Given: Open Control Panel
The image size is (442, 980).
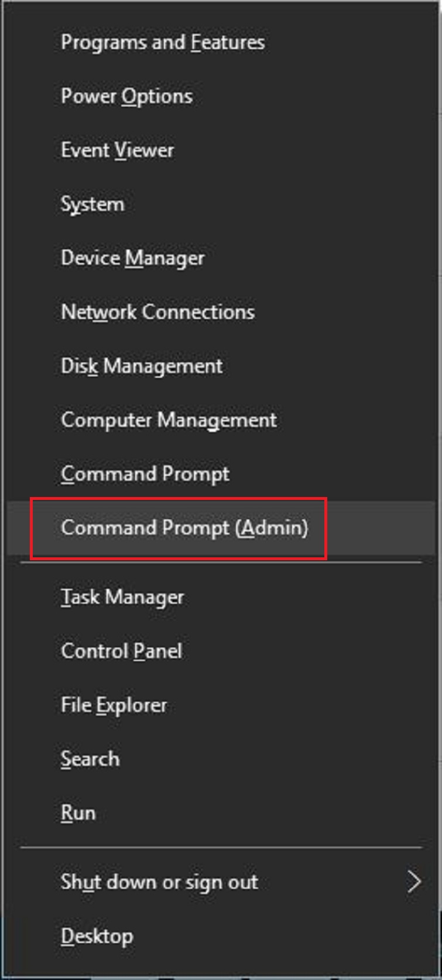Looking at the screenshot, I should 121,651.
